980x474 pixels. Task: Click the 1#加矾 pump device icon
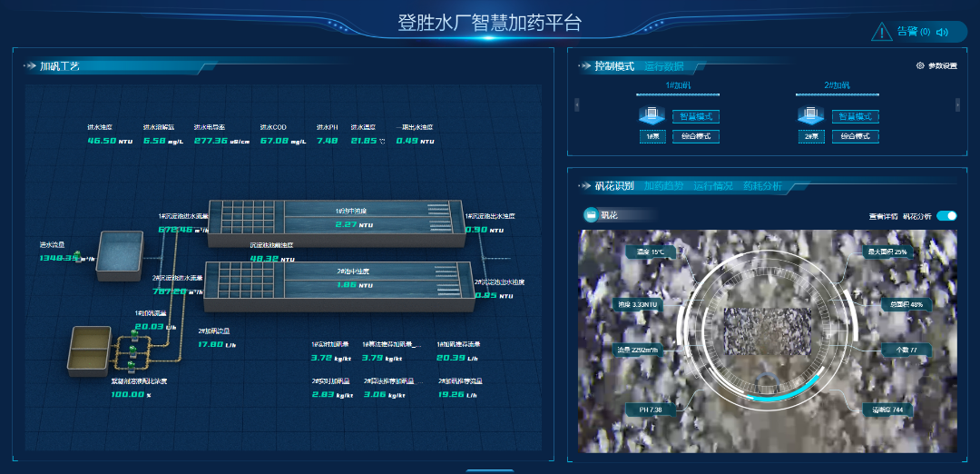click(x=652, y=115)
